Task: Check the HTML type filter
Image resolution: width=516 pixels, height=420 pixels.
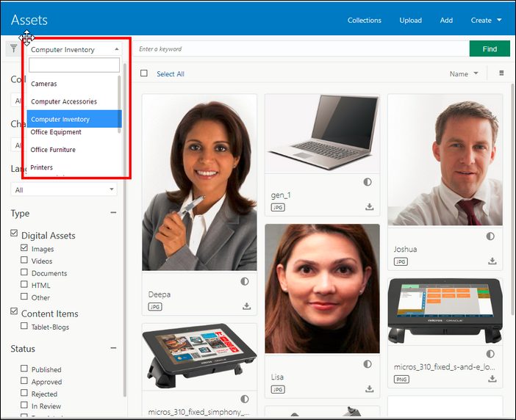Action: tap(24, 284)
